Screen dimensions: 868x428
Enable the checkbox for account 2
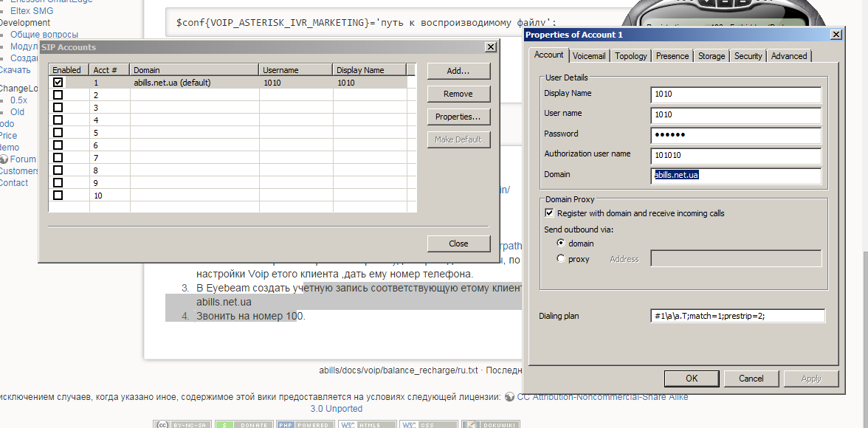[x=58, y=95]
